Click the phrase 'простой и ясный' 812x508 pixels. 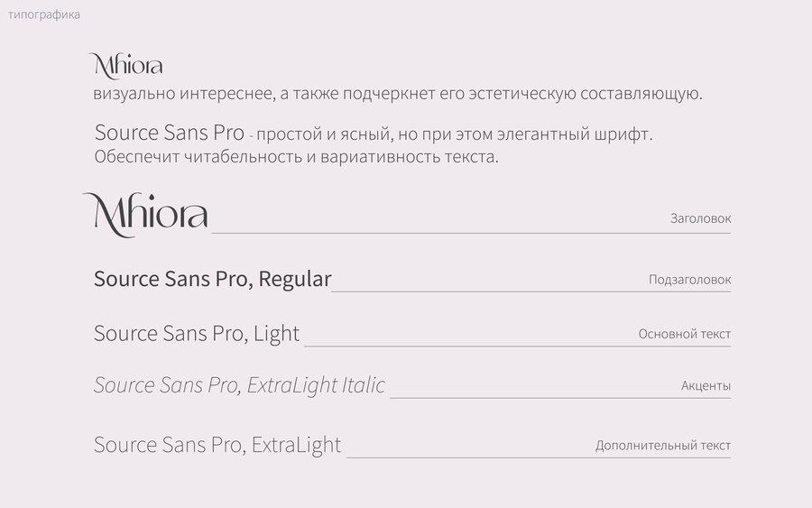(x=323, y=134)
